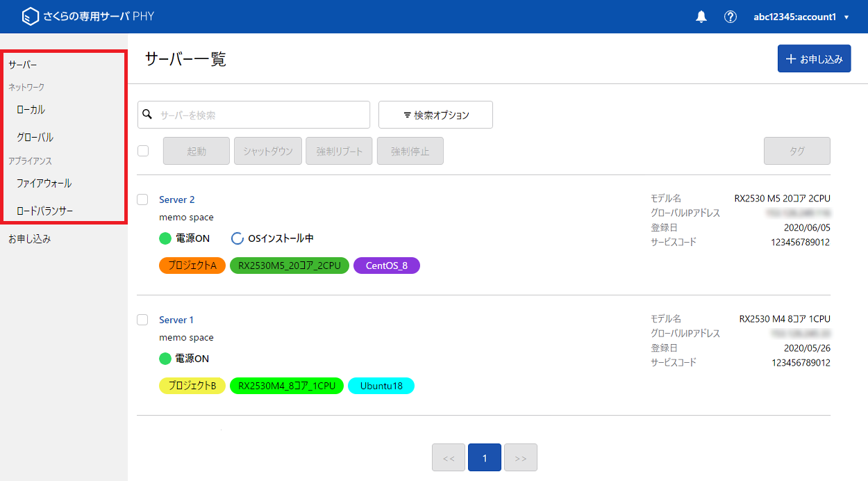
Task: Click the purple CentOS_8 tag
Action: pos(386,266)
